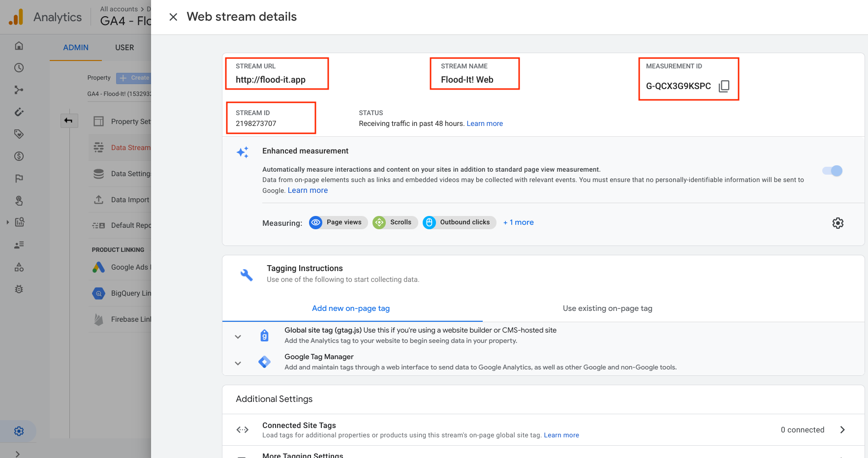The image size is (868, 458).
Task: Open the Realtime clock icon in sidebar
Action: (x=19, y=68)
